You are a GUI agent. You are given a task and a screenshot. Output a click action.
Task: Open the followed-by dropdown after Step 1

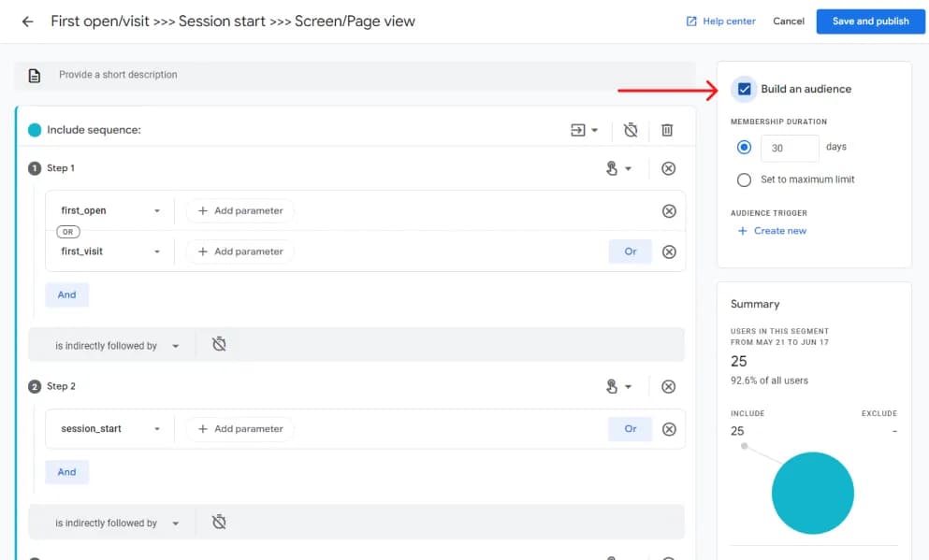(117, 346)
